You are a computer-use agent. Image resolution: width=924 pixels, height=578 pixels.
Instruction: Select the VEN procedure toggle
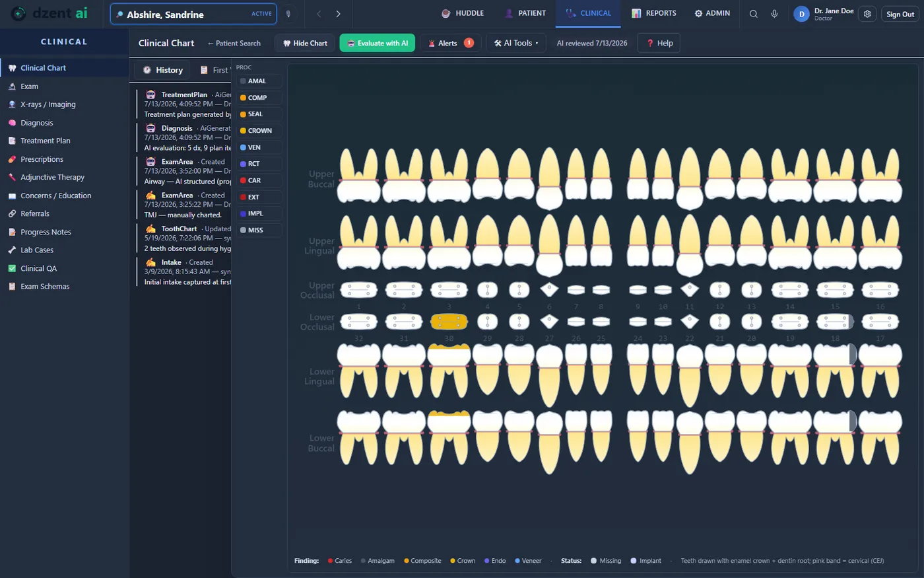pos(259,147)
